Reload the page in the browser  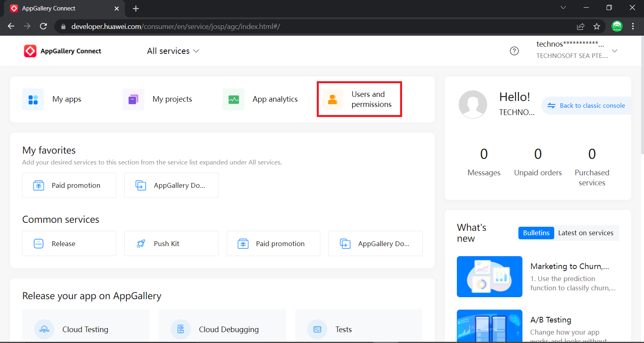point(43,26)
